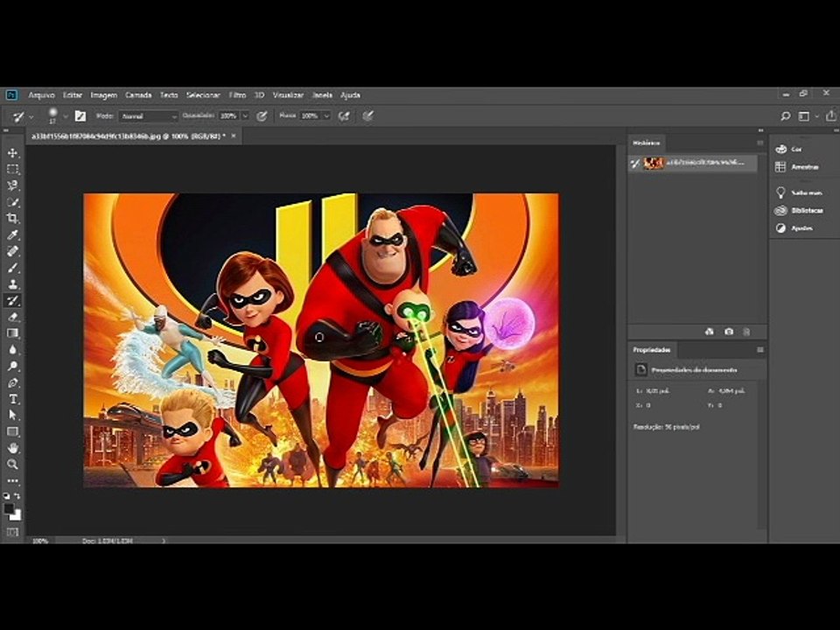Select the Clone Stamp tool
The image size is (840, 630).
coord(12,283)
